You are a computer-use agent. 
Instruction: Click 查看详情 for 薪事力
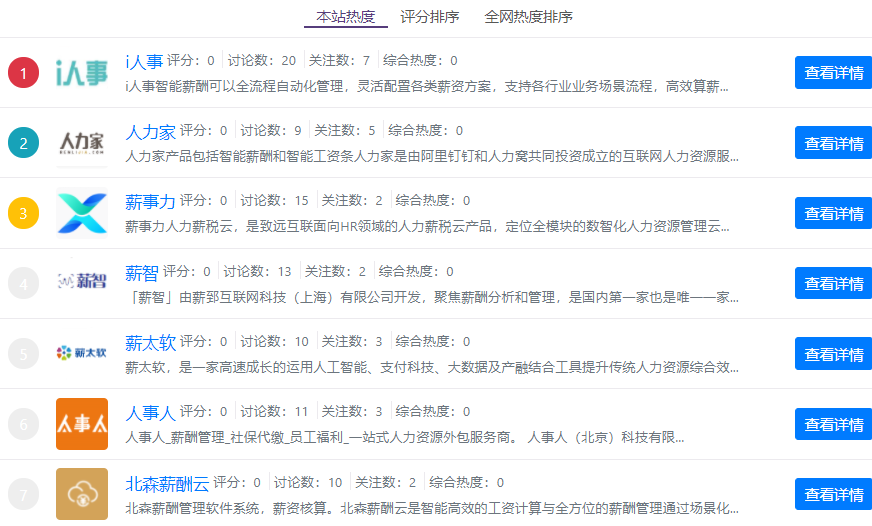point(833,213)
